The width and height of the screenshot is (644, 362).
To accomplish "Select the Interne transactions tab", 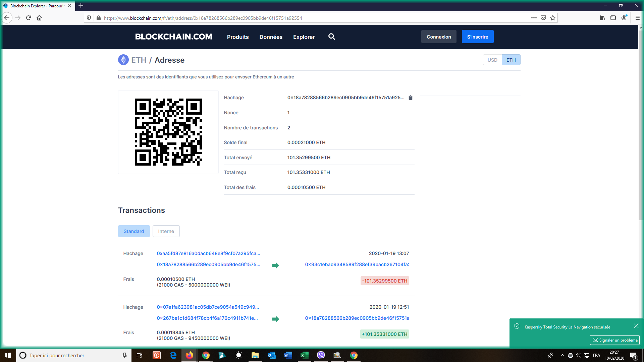I will click(x=166, y=231).
